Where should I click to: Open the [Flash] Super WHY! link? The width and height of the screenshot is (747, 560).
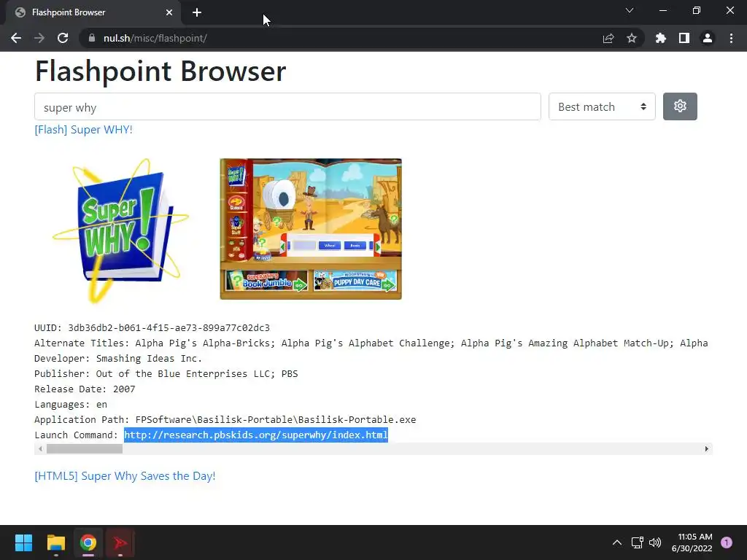(83, 130)
